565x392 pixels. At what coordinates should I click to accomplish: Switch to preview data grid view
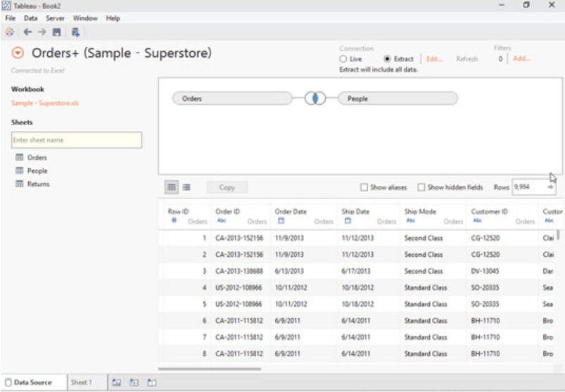pos(172,187)
